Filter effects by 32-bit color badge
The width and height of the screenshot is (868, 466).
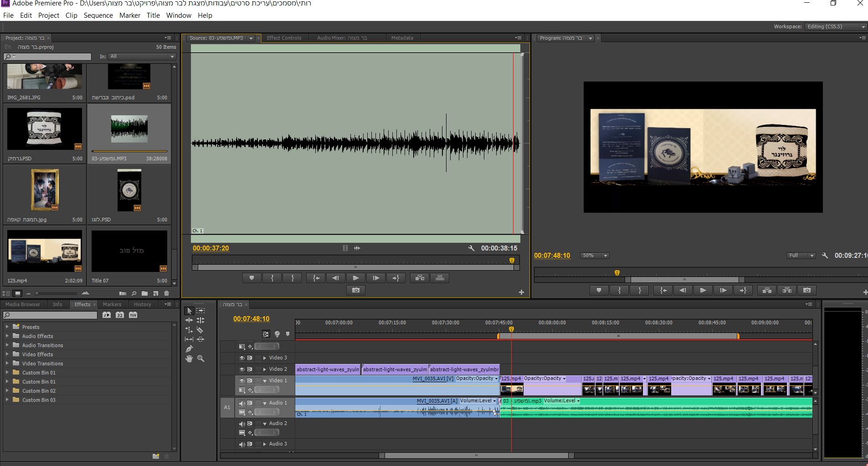click(119, 315)
